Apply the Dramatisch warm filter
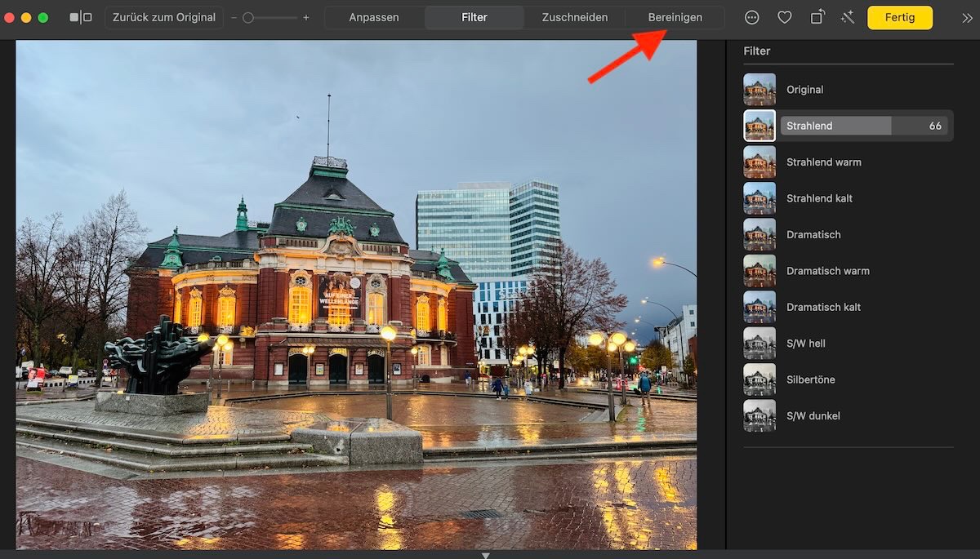Viewport: 980px width, 559px height. pos(759,271)
